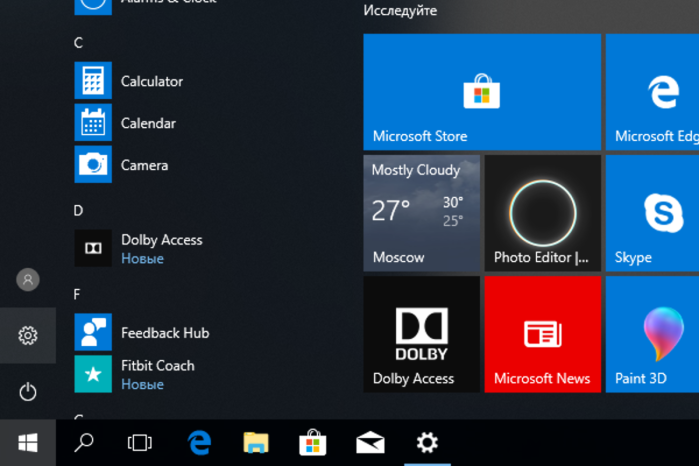
Task: Click the Calendar label text
Action: point(148,123)
